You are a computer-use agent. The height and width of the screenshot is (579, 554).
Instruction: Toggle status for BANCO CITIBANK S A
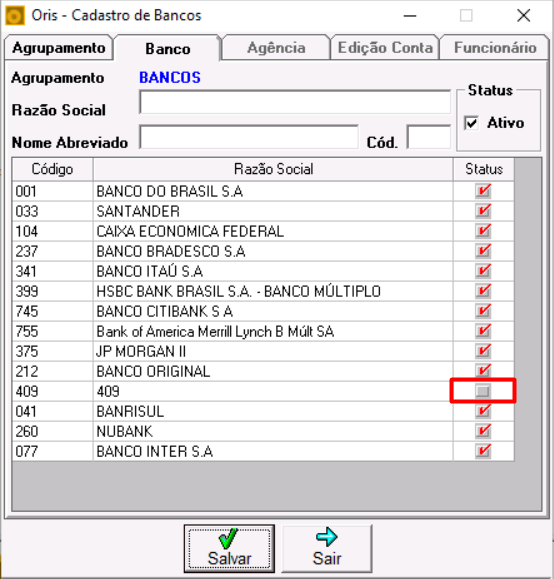tap(483, 311)
